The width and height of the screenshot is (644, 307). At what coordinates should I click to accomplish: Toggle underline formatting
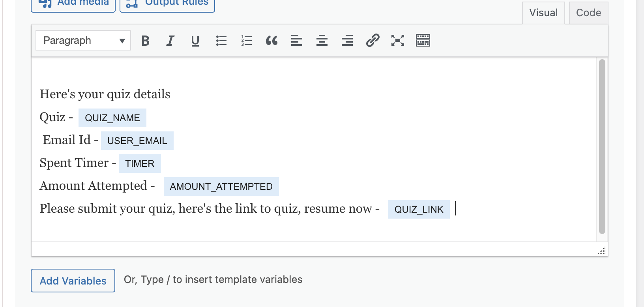(x=195, y=41)
